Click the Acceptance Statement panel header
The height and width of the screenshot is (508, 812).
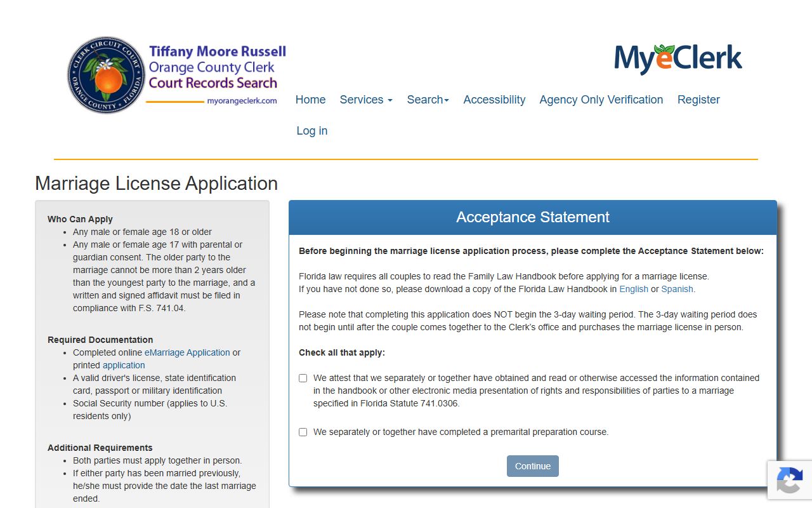click(x=533, y=217)
